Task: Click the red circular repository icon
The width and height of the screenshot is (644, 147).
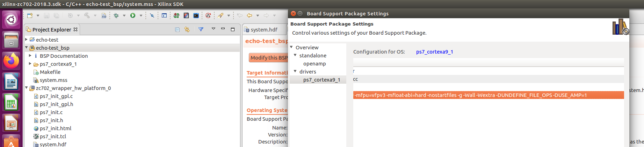Action: [x=208, y=15]
